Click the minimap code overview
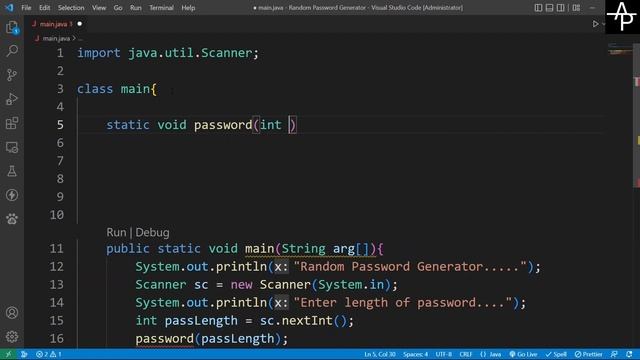Screen dimensions: 640x360 click(x=620, y=49)
